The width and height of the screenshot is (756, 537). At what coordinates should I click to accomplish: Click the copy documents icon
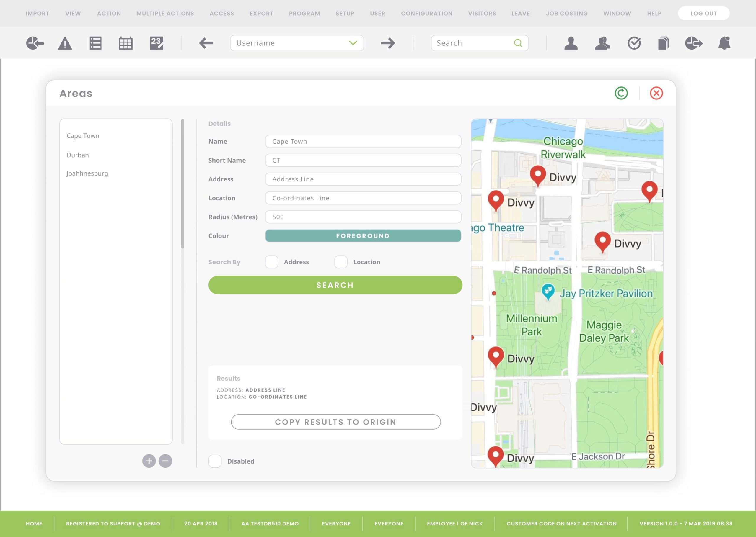663,43
